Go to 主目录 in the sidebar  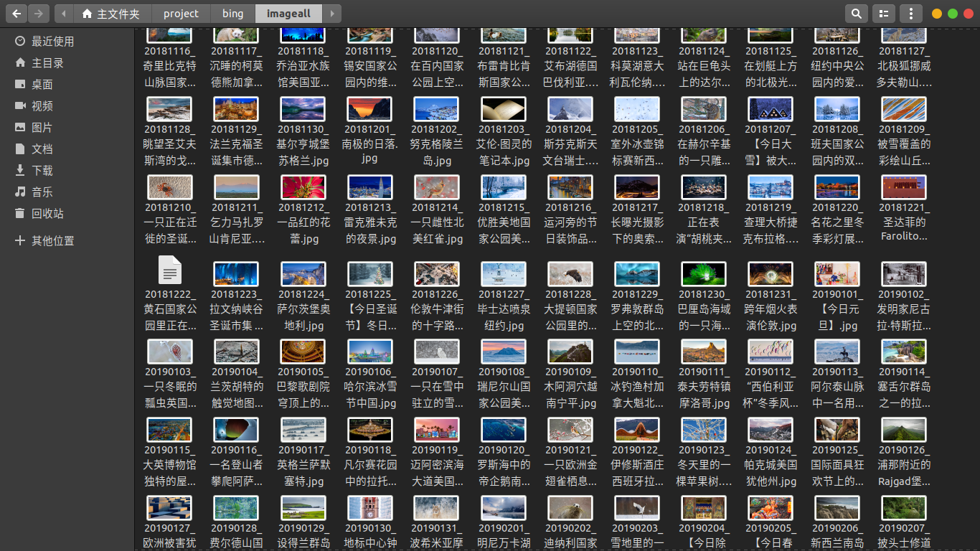[x=67, y=63]
